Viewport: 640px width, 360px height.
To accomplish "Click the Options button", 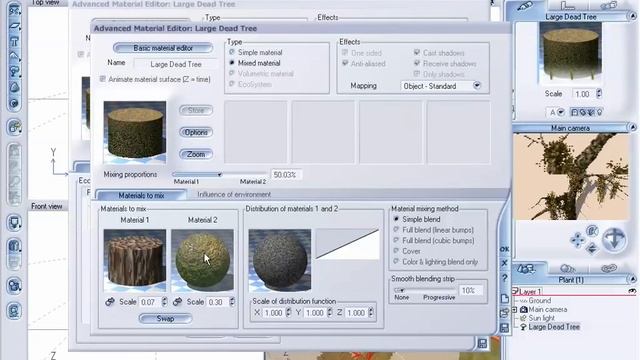I will (196, 132).
